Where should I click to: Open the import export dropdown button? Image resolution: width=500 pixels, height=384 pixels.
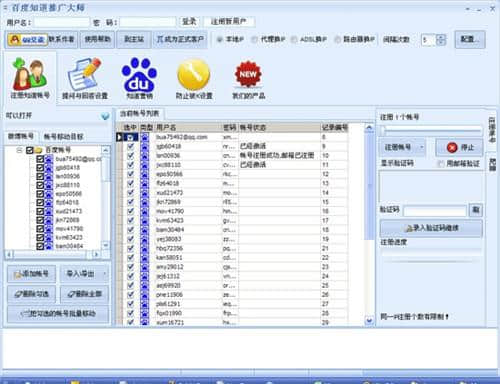click(x=84, y=274)
